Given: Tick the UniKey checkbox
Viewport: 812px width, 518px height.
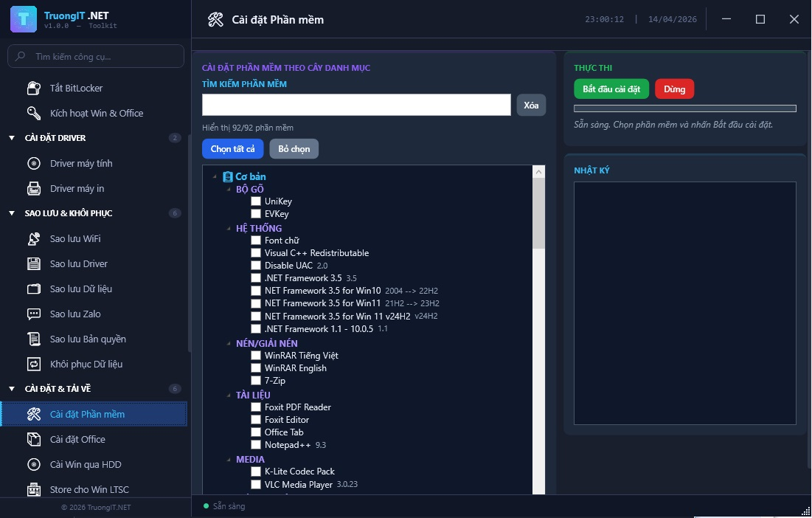Looking at the screenshot, I should point(256,201).
